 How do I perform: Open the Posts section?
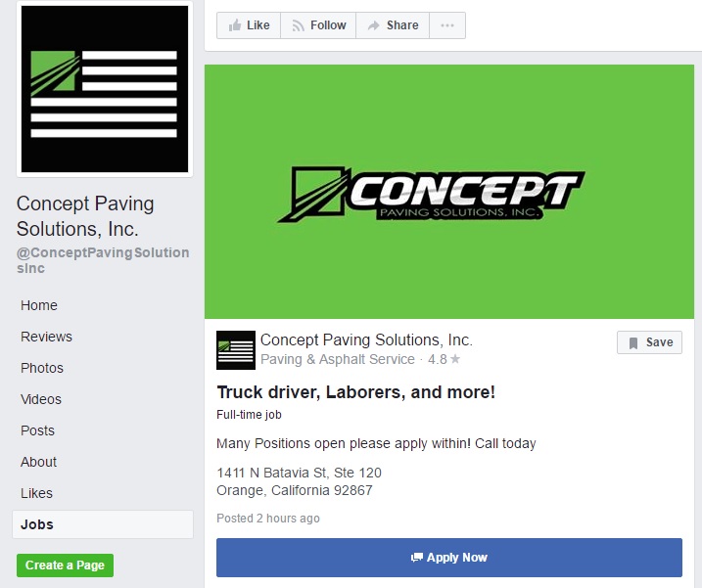point(37,430)
